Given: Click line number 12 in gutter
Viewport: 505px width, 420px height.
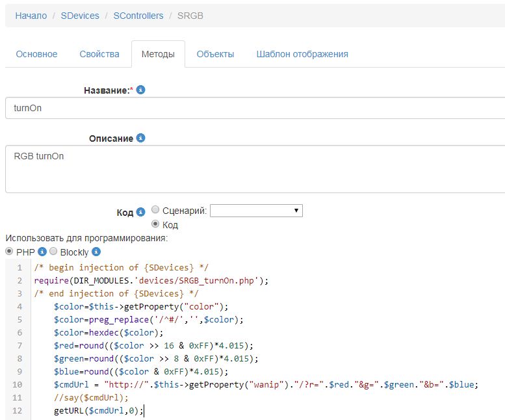Looking at the screenshot, I should pos(17,411).
